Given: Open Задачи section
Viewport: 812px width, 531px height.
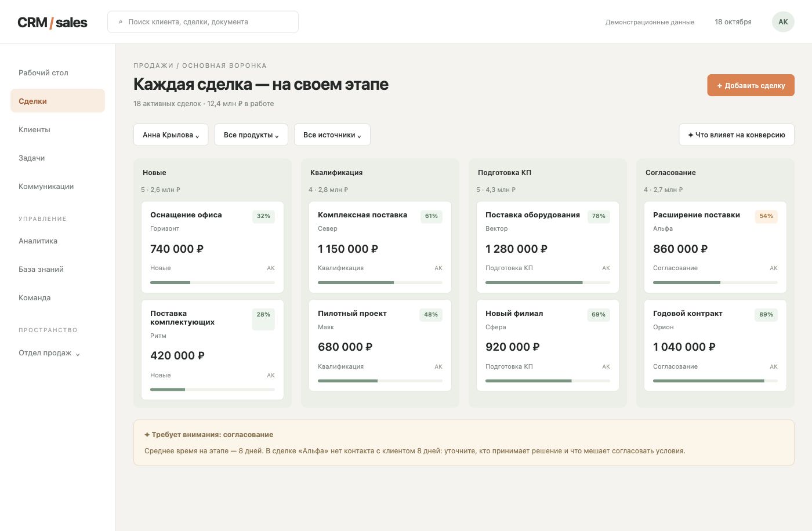Looking at the screenshot, I should tap(57, 158).
